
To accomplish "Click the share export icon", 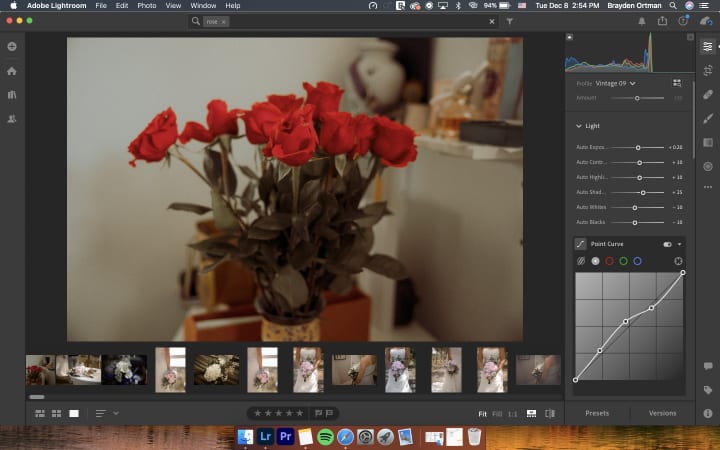I will point(662,21).
